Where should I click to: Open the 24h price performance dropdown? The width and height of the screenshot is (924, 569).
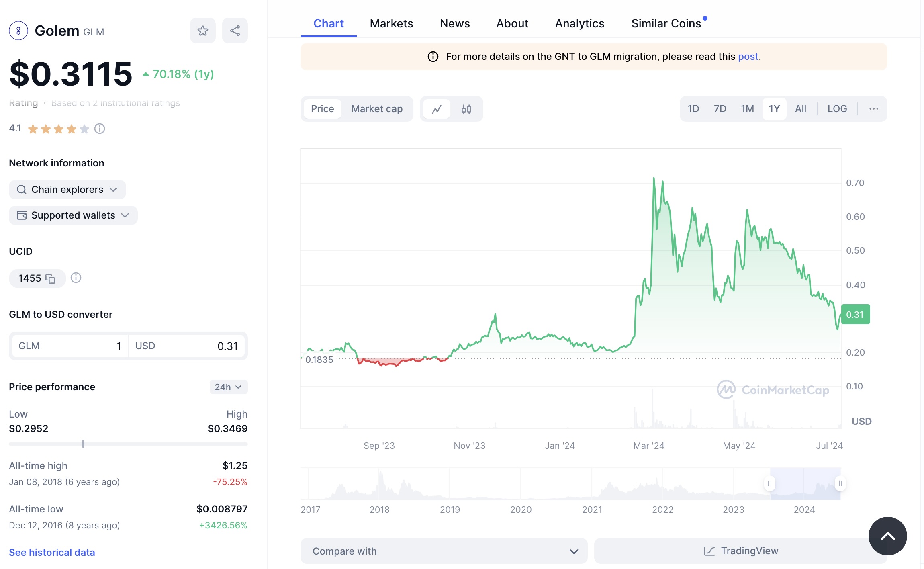tap(228, 387)
